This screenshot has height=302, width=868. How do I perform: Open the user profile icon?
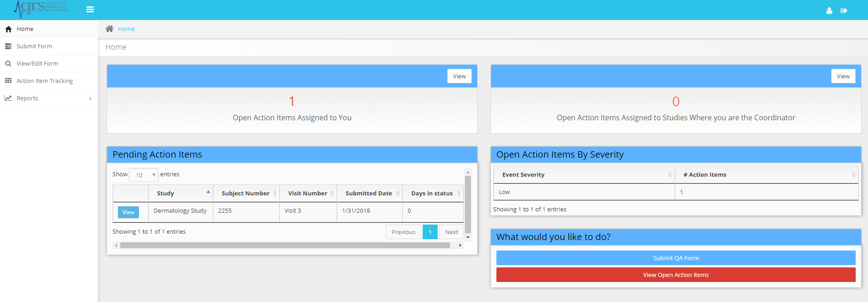coord(829,10)
